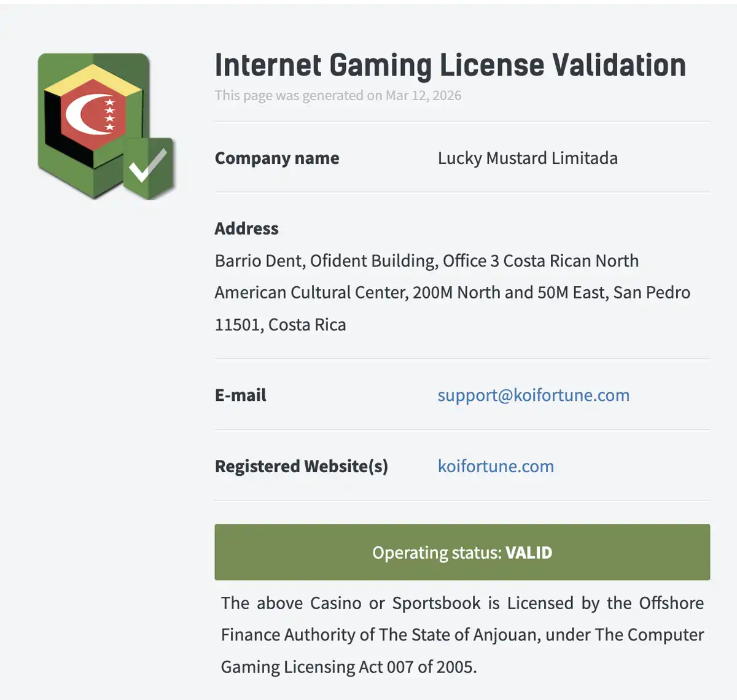Select the "Company name" label

pos(277,158)
